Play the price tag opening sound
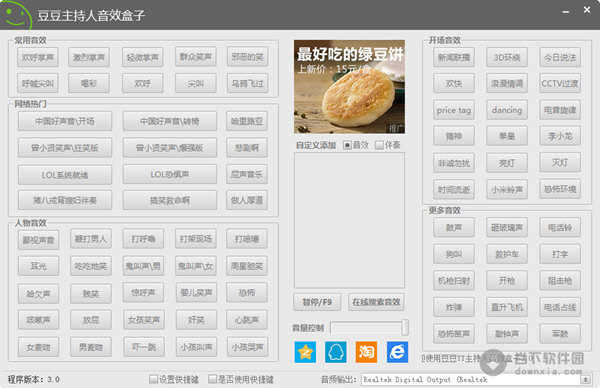 (454, 110)
